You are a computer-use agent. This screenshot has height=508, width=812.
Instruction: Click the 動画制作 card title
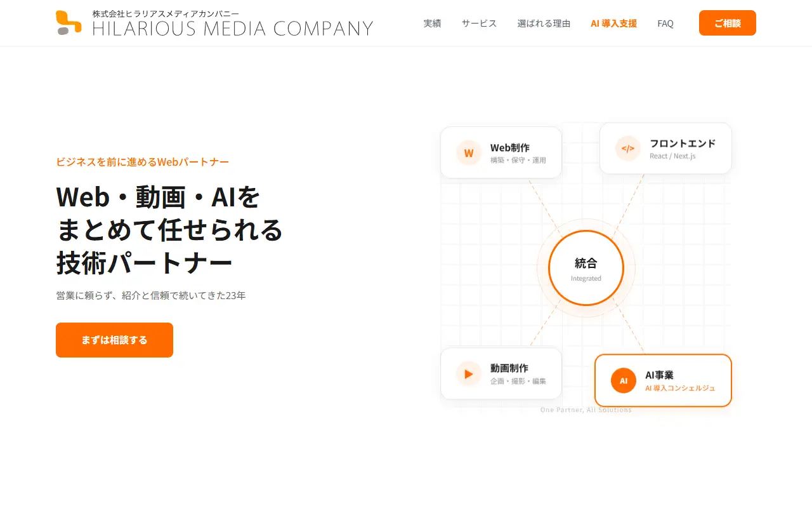click(x=509, y=368)
